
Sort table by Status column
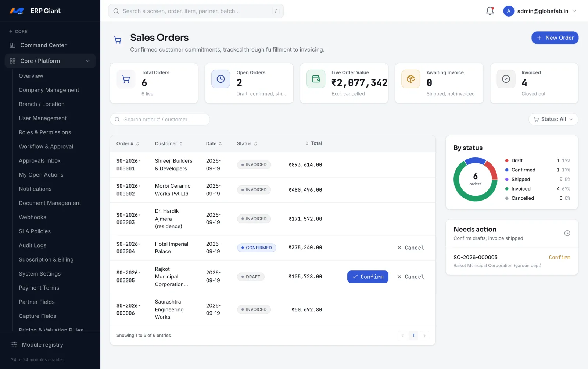247,144
